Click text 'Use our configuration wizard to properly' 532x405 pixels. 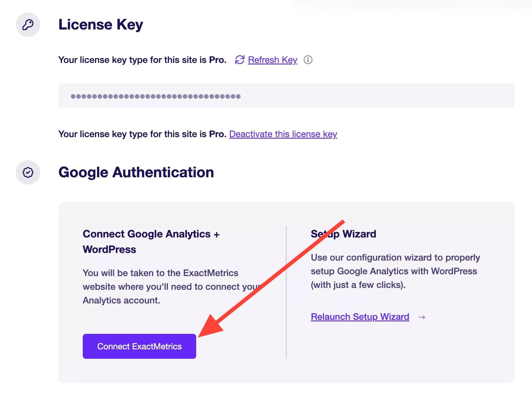395,258
